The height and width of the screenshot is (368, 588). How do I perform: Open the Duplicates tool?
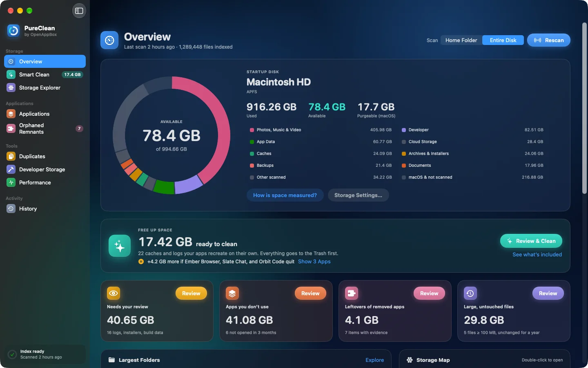pos(45,156)
